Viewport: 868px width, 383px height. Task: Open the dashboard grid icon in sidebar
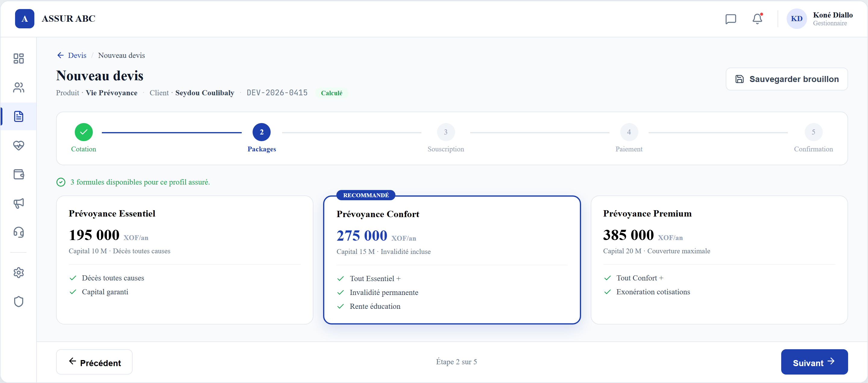pyautogui.click(x=18, y=58)
